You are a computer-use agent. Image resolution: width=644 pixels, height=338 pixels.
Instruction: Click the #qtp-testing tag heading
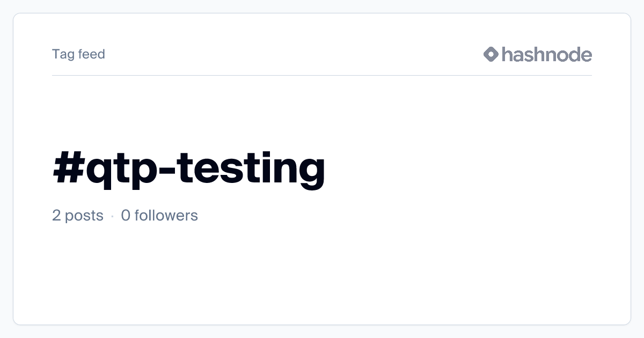[189, 167]
